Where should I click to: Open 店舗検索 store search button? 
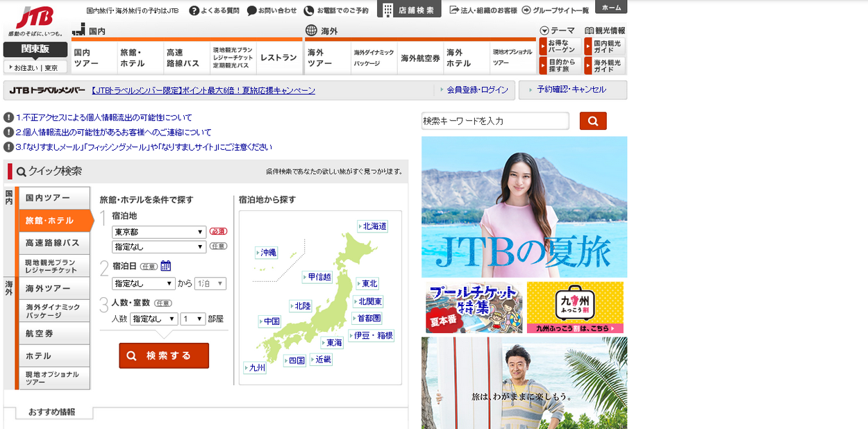(409, 10)
